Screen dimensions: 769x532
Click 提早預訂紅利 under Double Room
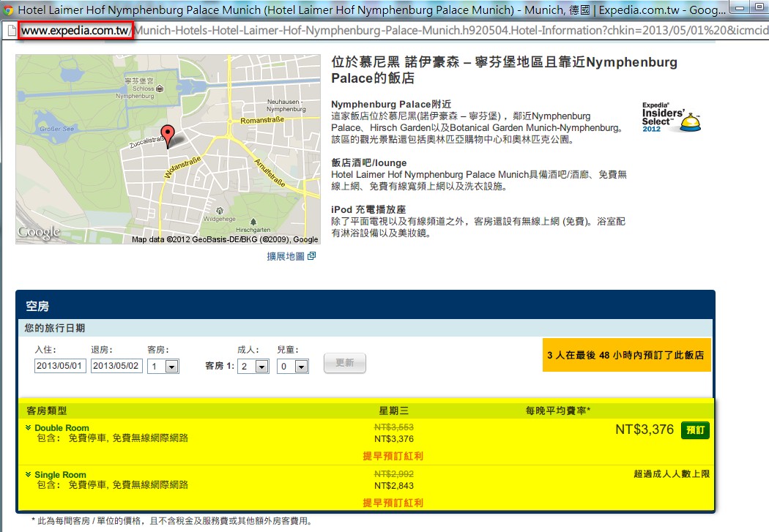click(x=393, y=456)
